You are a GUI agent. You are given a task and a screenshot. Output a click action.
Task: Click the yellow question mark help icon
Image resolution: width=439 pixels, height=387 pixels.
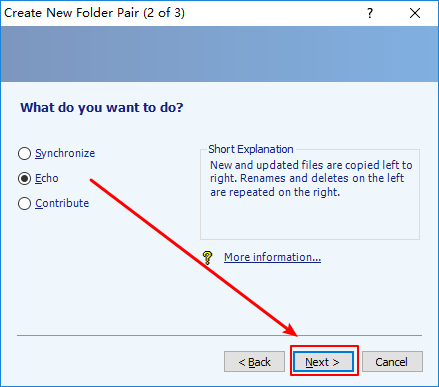[x=207, y=258]
